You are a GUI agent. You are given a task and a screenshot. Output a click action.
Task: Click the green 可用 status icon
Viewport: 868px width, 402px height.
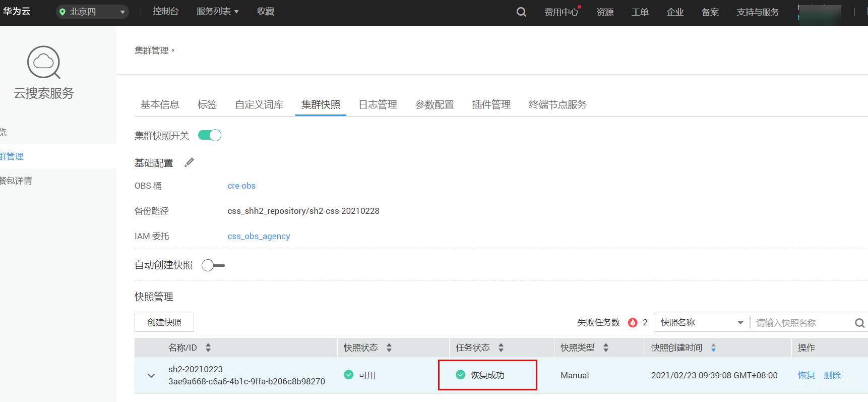point(348,375)
